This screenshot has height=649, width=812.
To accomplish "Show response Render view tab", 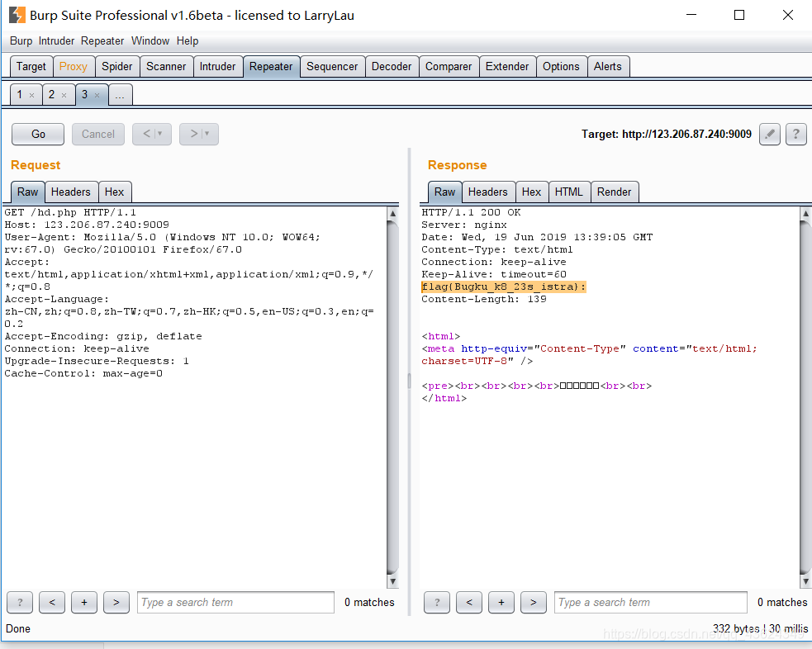I will click(615, 192).
